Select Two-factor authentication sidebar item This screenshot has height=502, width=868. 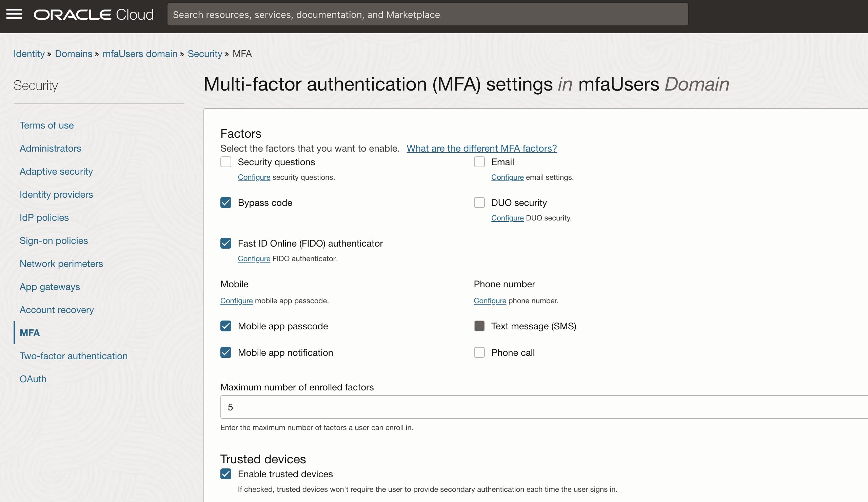[73, 356]
